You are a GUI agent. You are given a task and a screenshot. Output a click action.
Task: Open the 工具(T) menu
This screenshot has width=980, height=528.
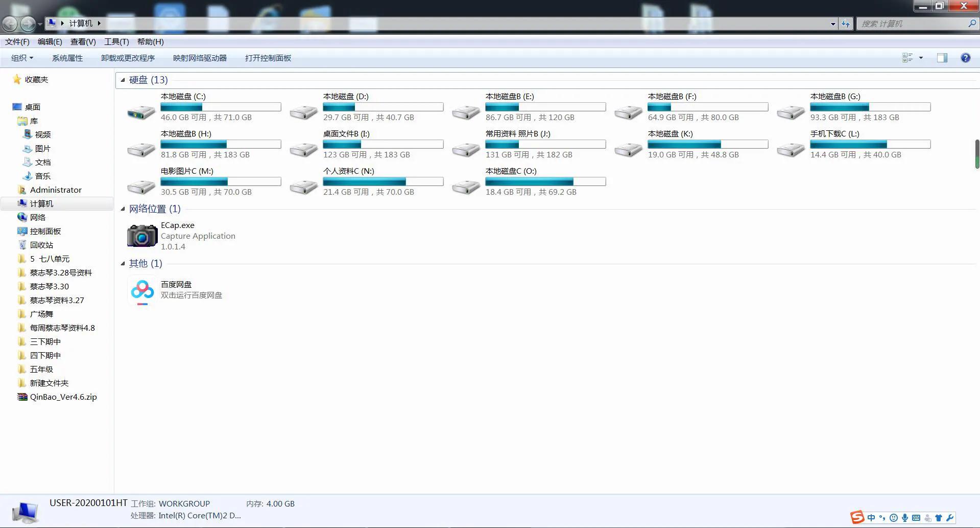[x=116, y=42]
